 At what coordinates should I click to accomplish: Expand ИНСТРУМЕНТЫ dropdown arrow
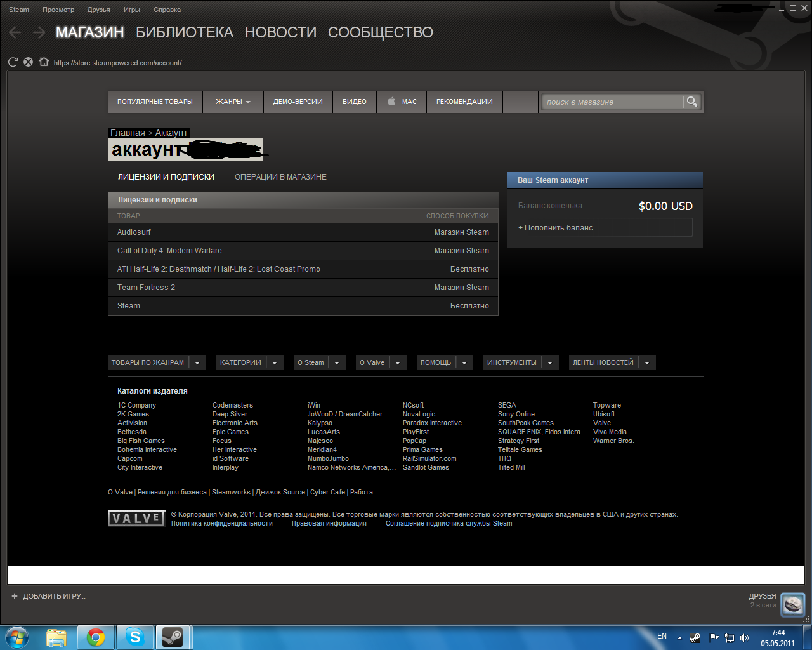click(x=550, y=363)
